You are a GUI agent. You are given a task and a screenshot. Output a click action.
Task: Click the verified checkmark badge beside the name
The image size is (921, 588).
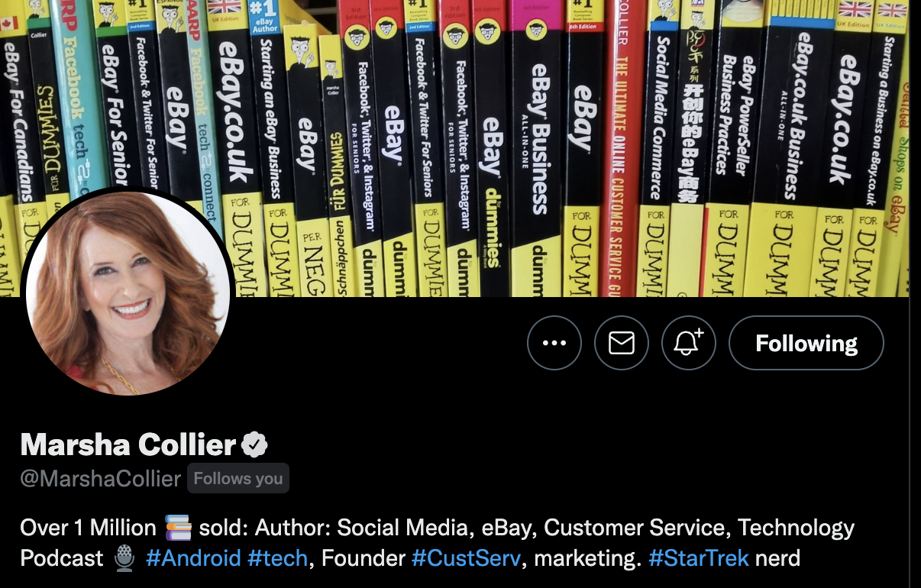coord(254,444)
